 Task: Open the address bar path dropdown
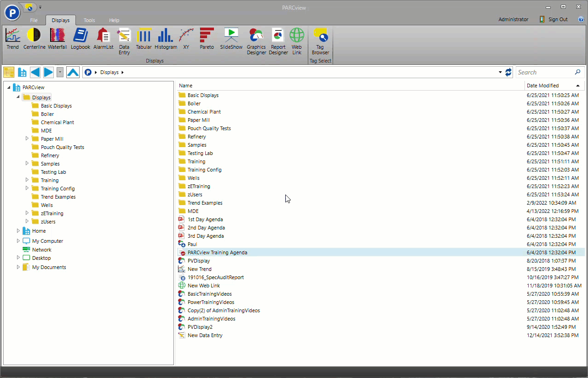point(500,72)
